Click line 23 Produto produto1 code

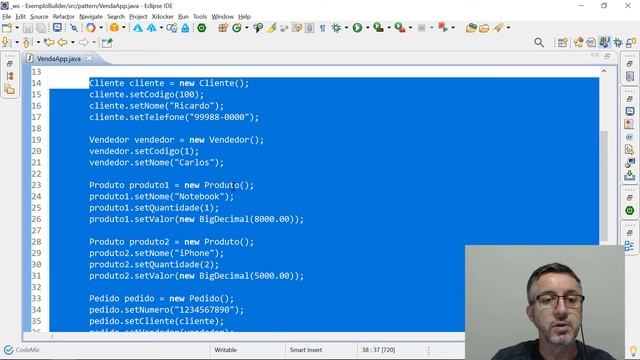(171, 185)
